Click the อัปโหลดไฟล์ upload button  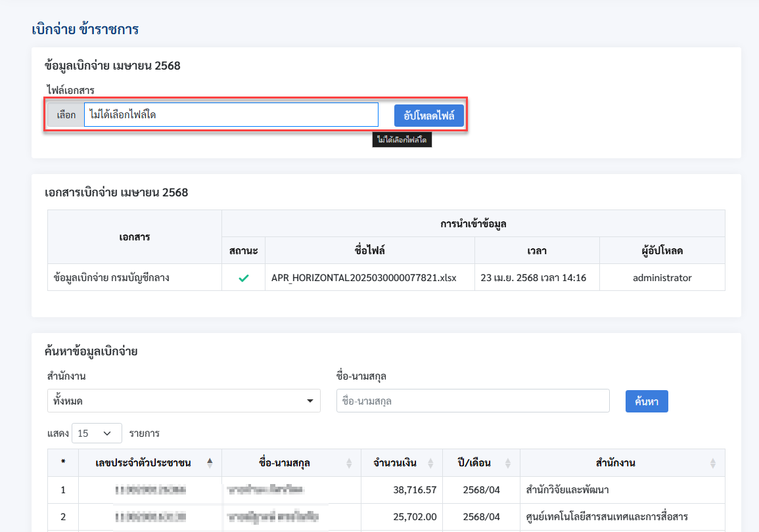(429, 116)
